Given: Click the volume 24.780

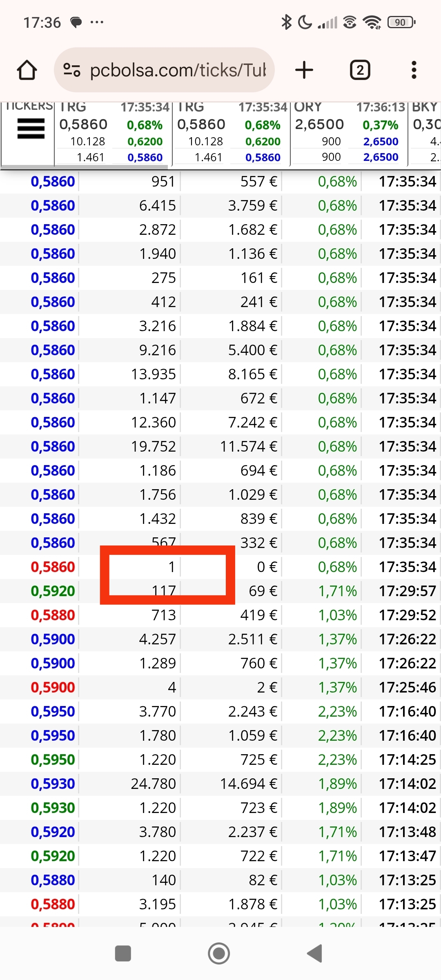Looking at the screenshot, I should 154,784.
